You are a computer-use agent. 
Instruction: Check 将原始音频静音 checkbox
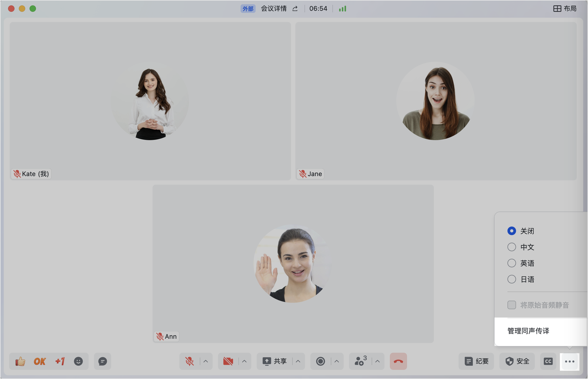[512, 305]
